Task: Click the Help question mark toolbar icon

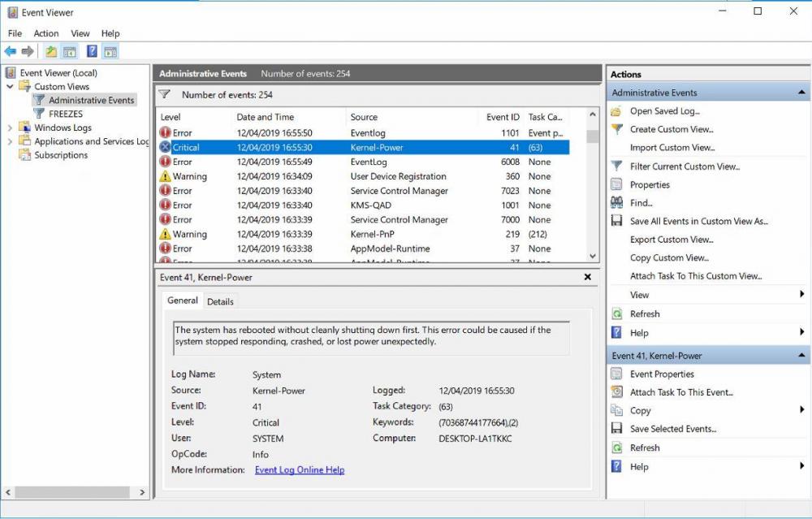Action: (92, 51)
